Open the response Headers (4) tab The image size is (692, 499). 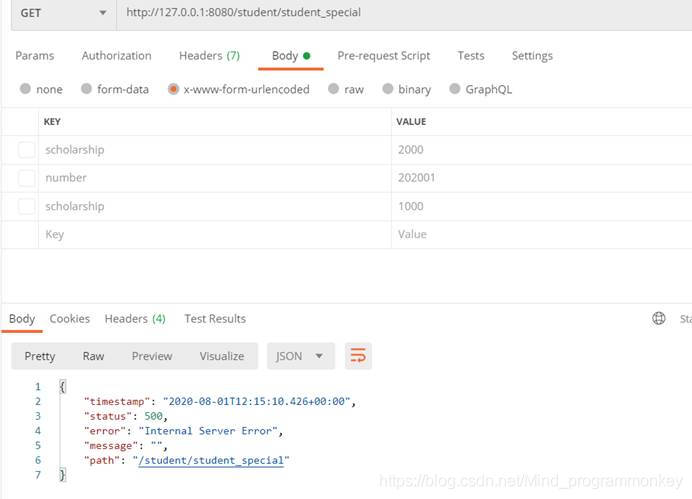(135, 319)
